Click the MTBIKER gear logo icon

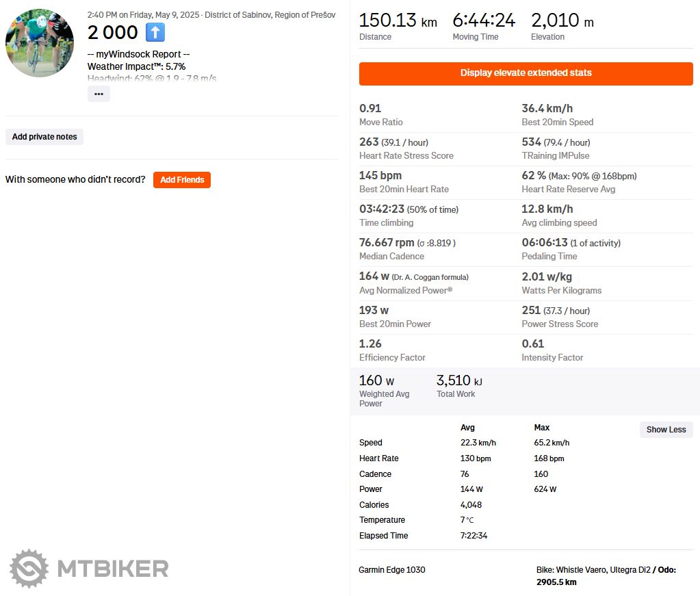click(x=29, y=569)
